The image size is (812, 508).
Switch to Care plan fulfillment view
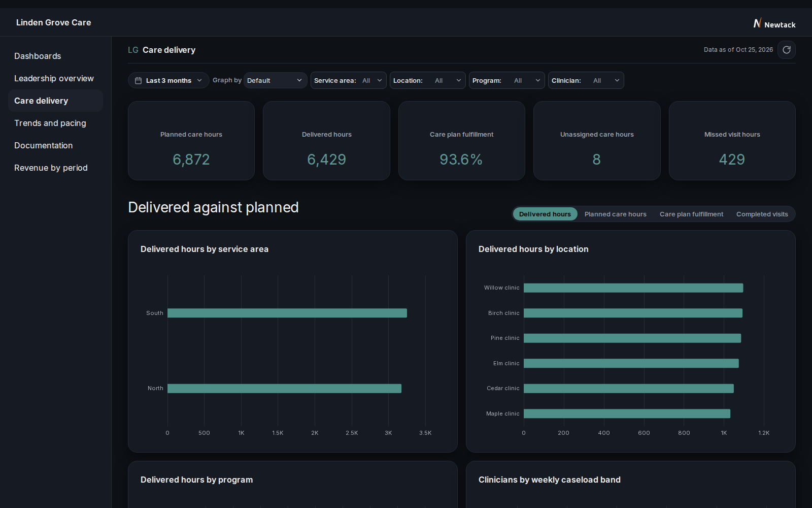click(691, 214)
